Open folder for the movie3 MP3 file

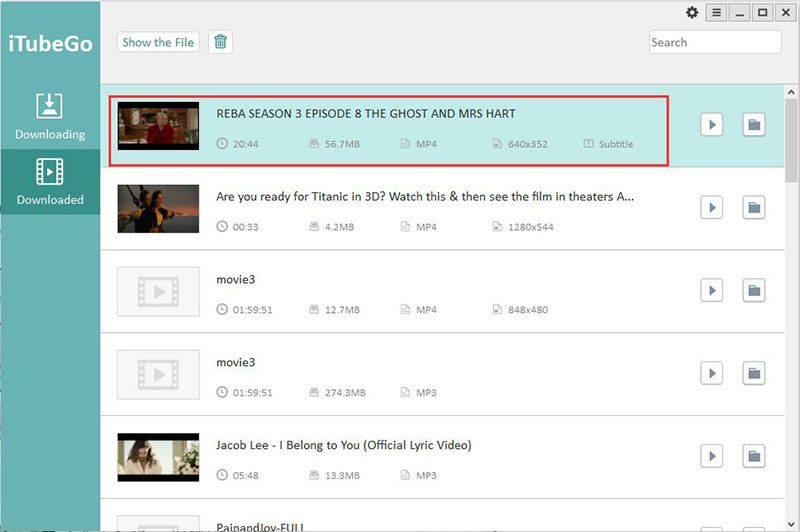pyautogui.click(x=754, y=373)
